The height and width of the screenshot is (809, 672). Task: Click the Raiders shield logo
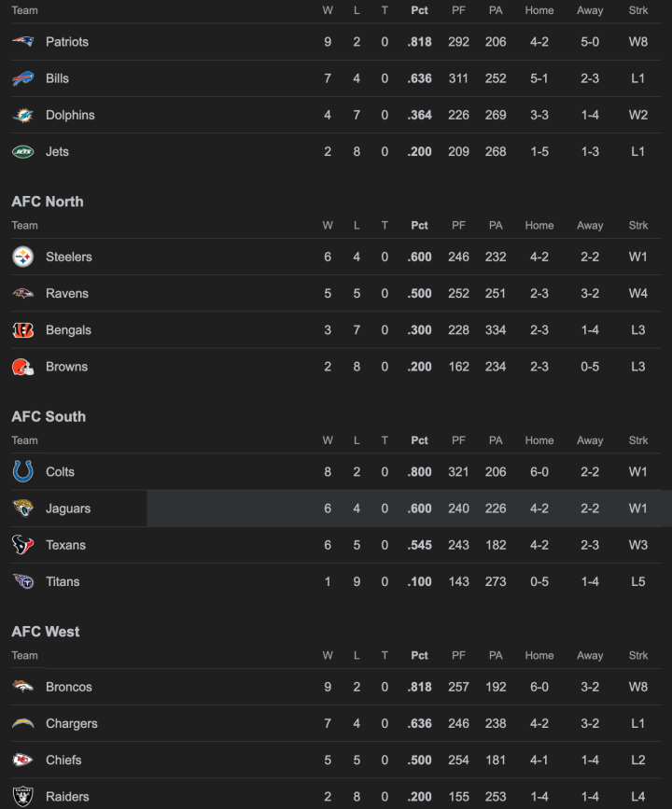click(x=23, y=797)
